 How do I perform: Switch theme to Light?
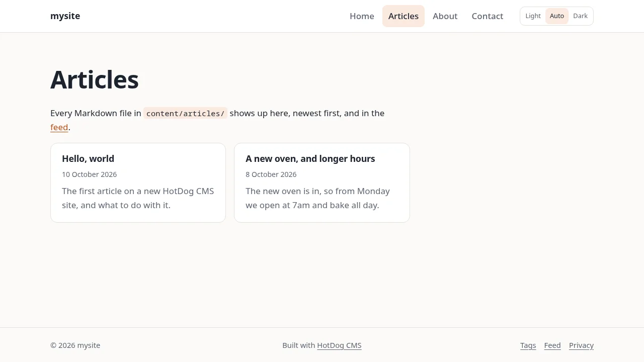[x=533, y=16]
